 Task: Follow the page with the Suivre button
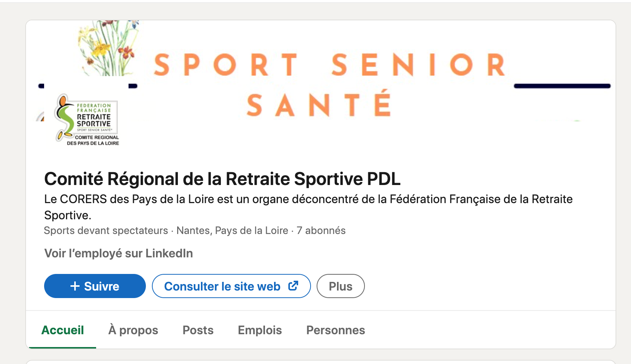point(95,286)
